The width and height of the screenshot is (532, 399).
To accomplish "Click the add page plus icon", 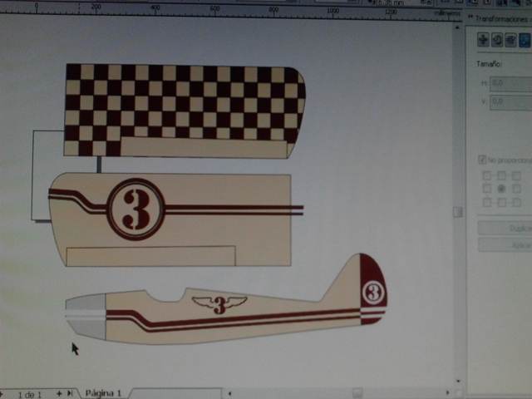I will (59, 392).
